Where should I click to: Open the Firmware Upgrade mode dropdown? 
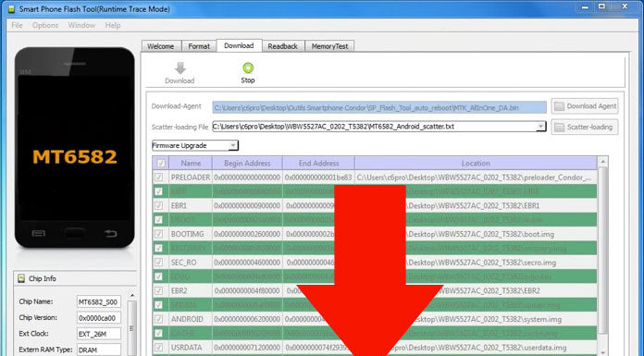tap(195, 146)
